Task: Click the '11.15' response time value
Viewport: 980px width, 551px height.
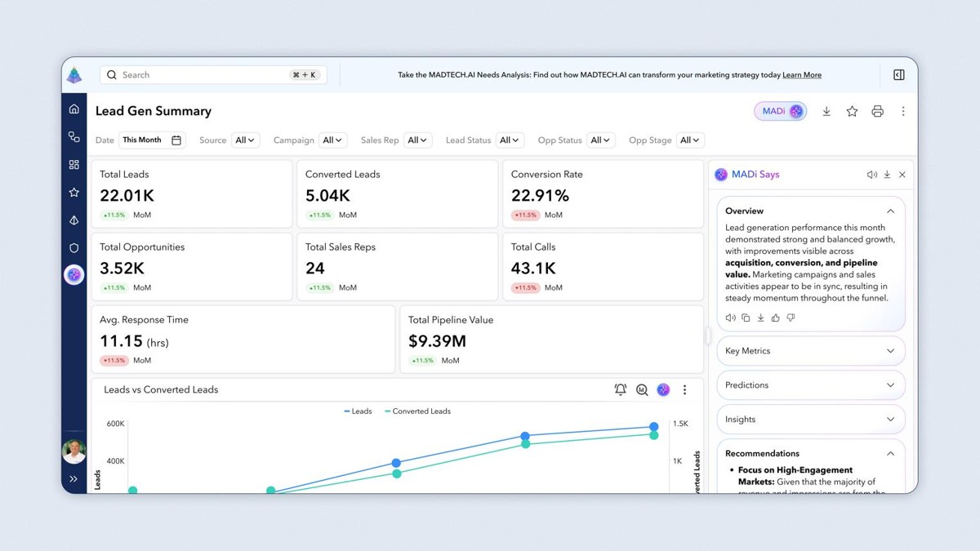Action: (122, 341)
